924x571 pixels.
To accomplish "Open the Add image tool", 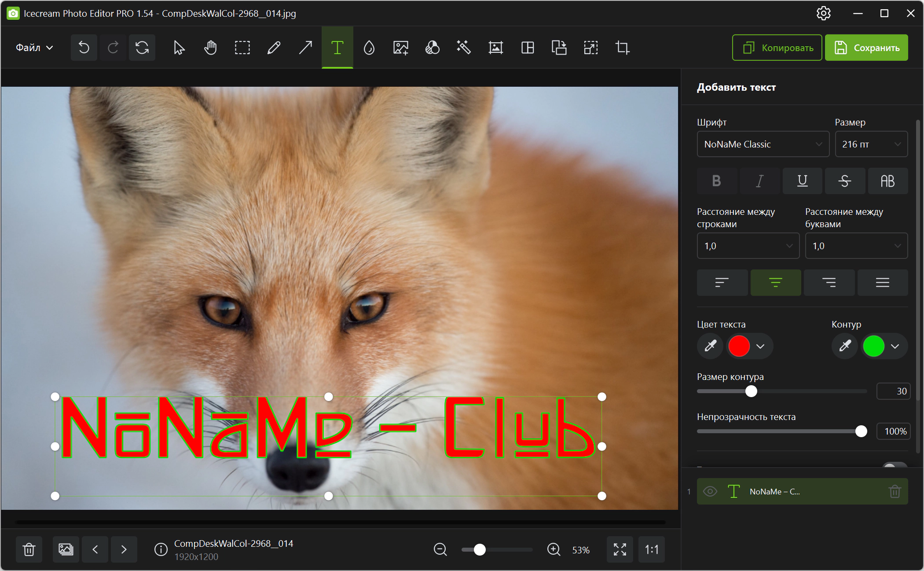I will pos(400,48).
